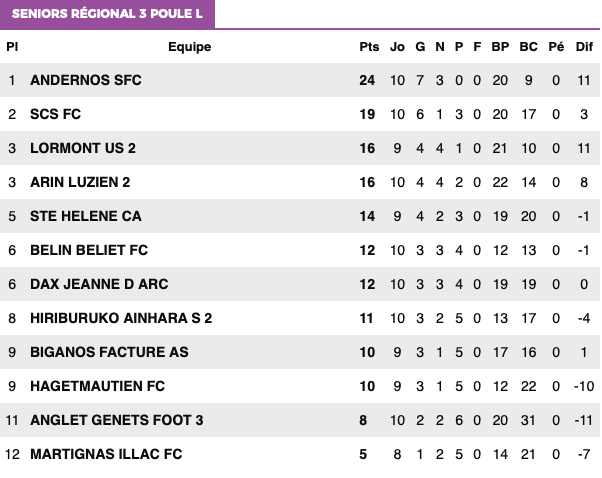
Task: Select ANGLET GENETS FOOT 3 team
Action: coord(117,420)
